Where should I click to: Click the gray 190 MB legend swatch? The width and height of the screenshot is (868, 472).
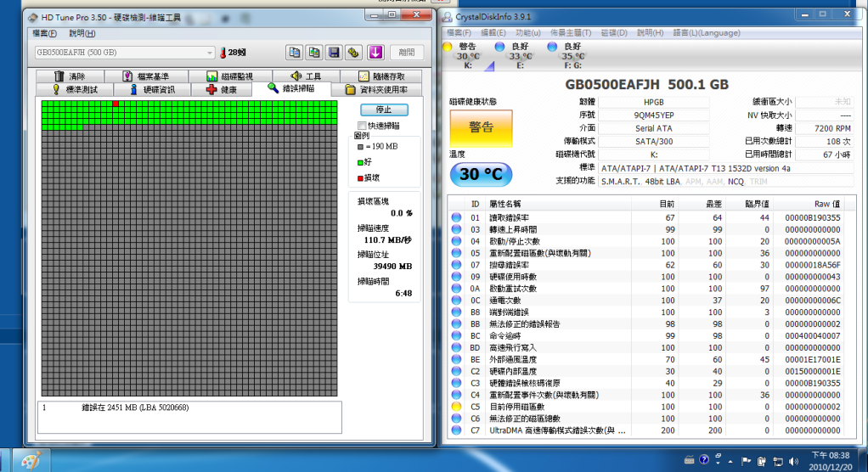tap(360, 147)
